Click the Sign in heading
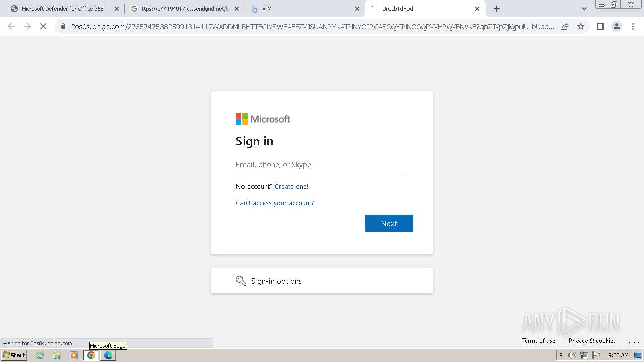The image size is (644, 362). (x=255, y=141)
